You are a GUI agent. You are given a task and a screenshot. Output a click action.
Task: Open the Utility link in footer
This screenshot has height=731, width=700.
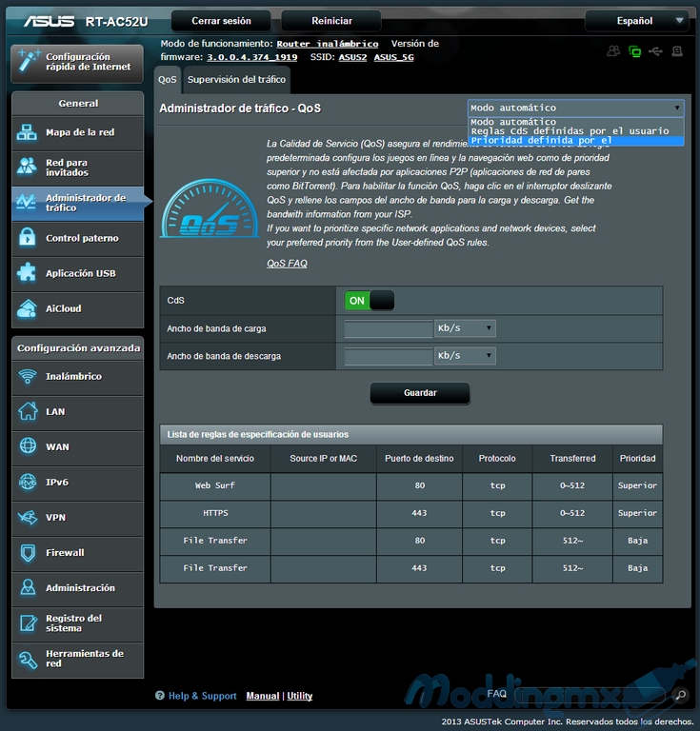(x=299, y=696)
